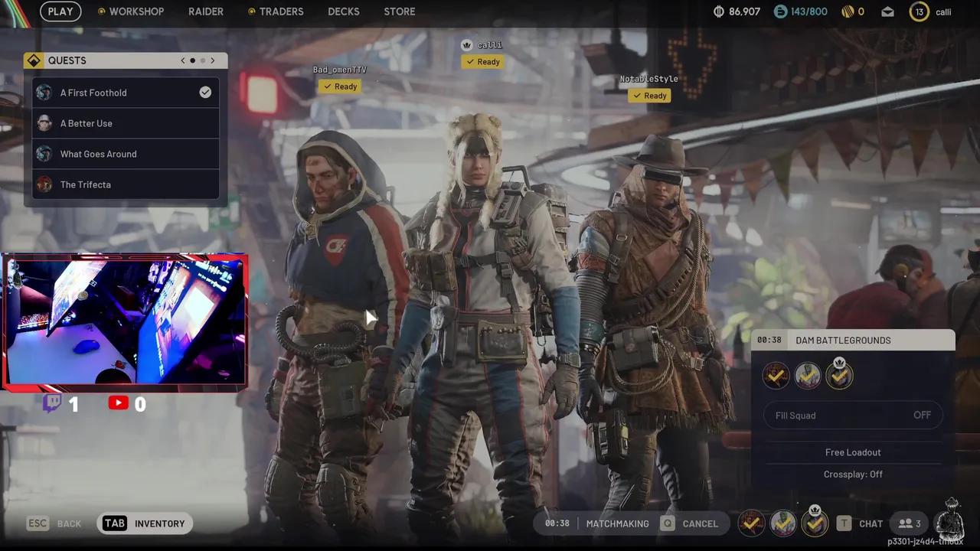Click the player level badge showing 13
This screenshot has height=551, width=980.
(919, 11)
